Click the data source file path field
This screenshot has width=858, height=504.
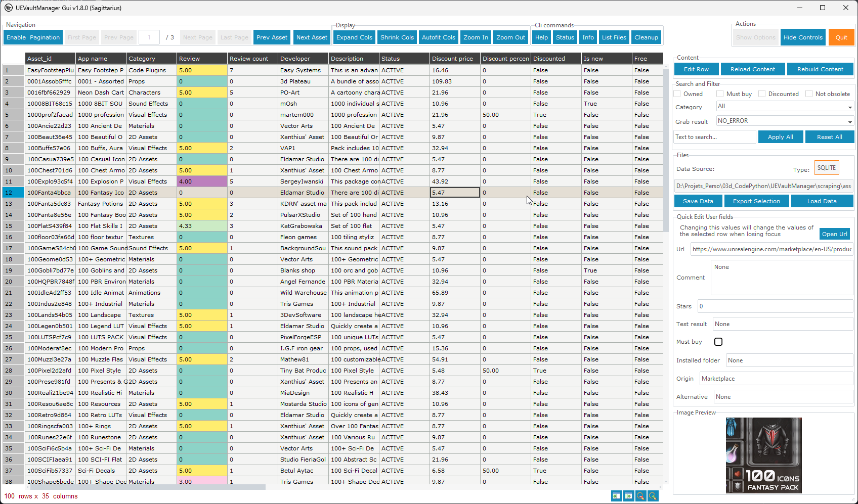763,186
